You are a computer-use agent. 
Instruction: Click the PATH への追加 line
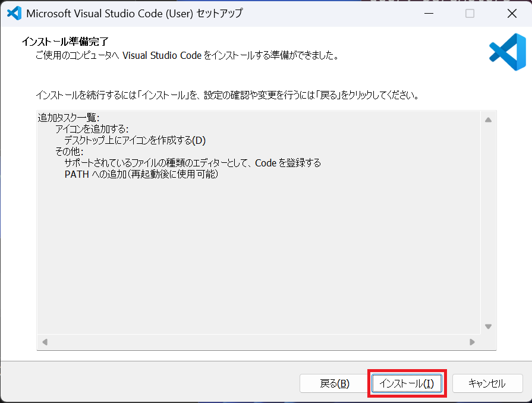(141, 175)
